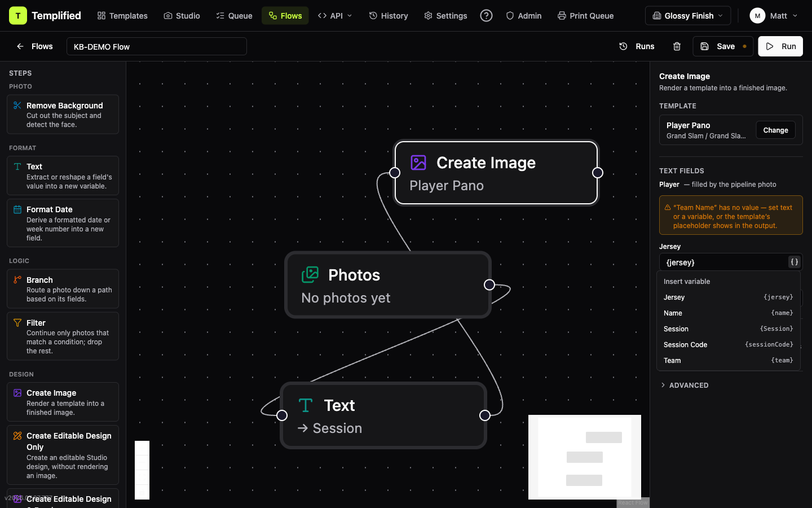This screenshot has height=508, width=812.
Task: Click the curly braces insert-variable icon
Action: [794, 262]
